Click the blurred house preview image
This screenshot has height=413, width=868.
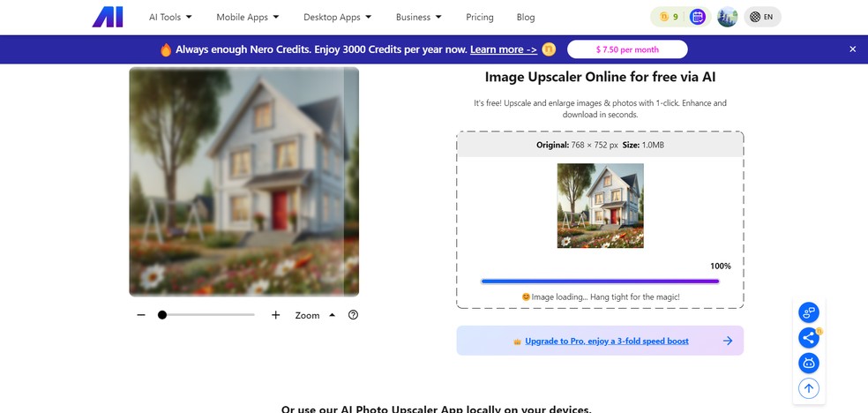click(x=244, y=182)
